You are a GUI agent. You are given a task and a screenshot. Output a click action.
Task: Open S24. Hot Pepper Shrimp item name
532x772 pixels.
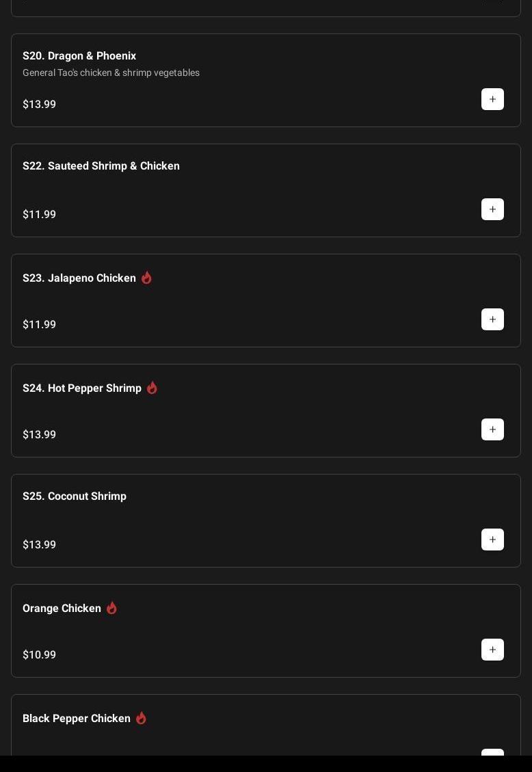tap(82, 388)
